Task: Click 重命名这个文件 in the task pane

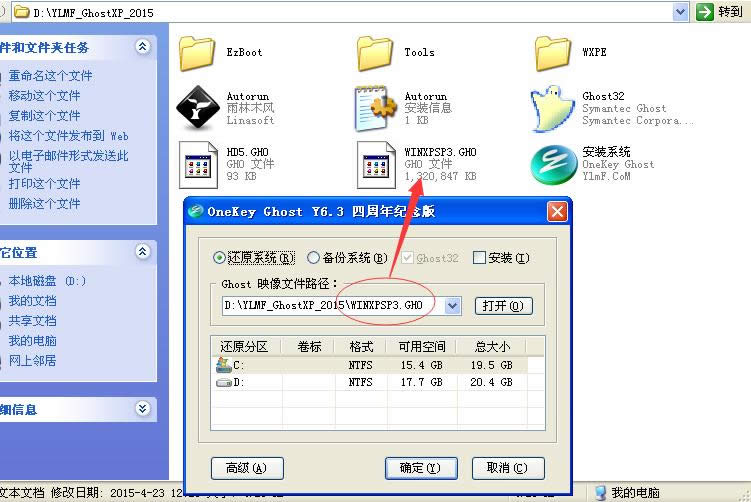Action: pos(50,76)
